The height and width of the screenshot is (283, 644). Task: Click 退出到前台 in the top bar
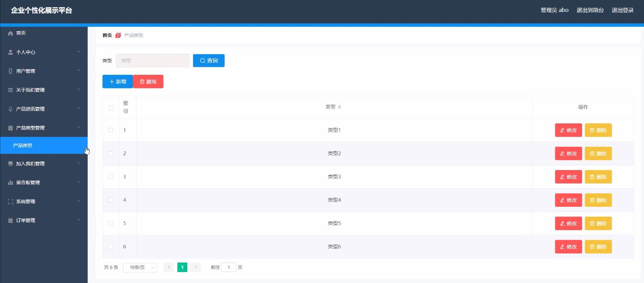pos(590,10)
